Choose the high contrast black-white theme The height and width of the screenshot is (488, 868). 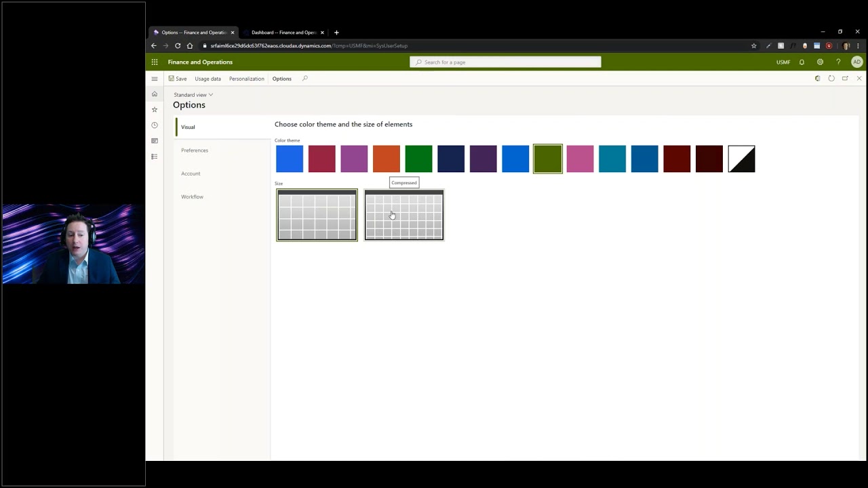point(741,159)
